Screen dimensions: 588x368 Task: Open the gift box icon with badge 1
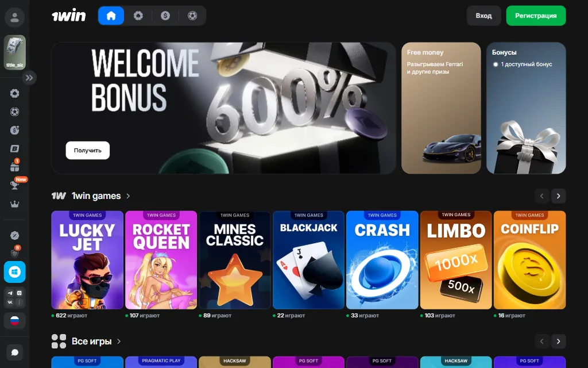tap(14, 166)
